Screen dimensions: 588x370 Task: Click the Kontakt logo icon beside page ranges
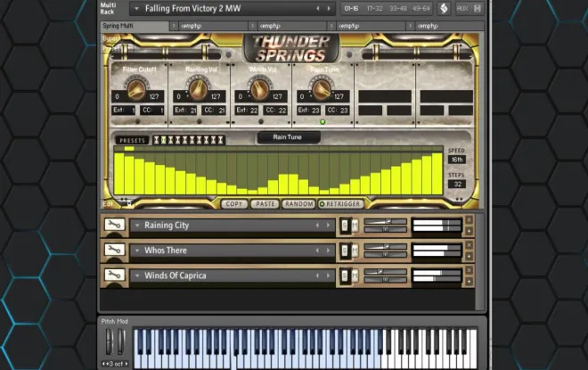tap(444, 8)
